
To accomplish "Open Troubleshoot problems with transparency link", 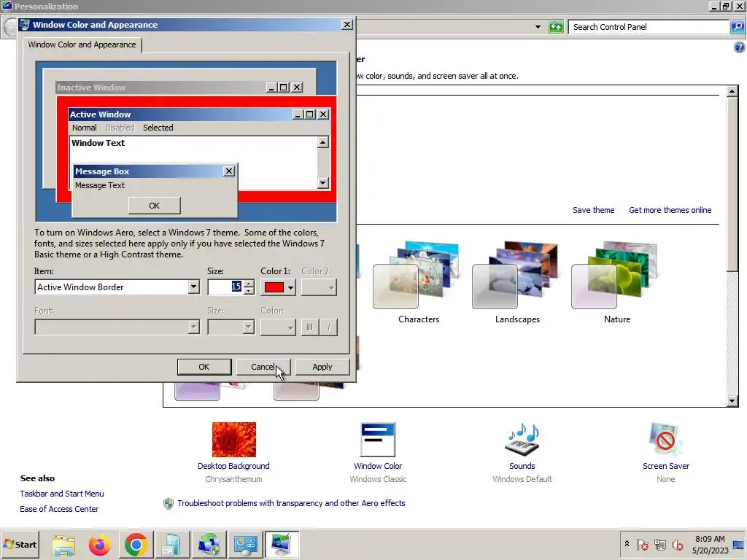I will [291, 503].
